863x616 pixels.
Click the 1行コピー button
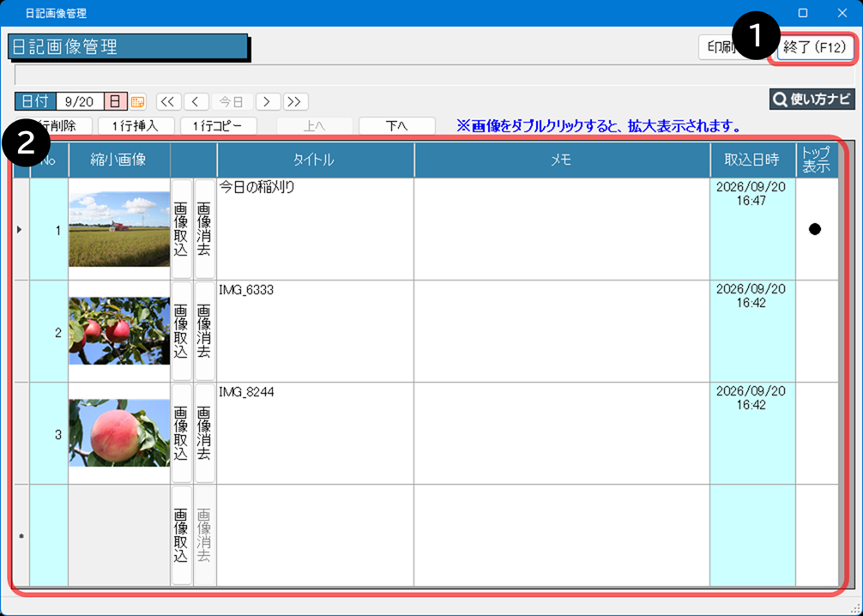218,126
